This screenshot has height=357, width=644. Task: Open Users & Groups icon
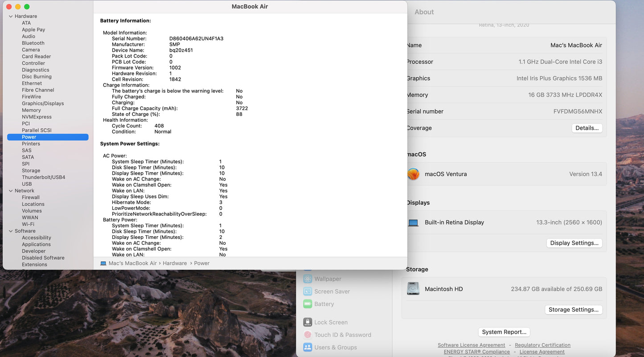(308, 347)
